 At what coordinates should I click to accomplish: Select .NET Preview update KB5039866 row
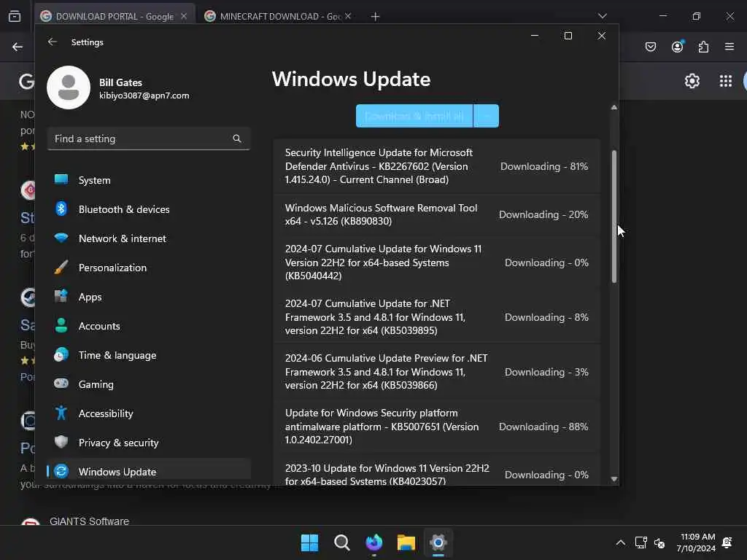[436, 372]
